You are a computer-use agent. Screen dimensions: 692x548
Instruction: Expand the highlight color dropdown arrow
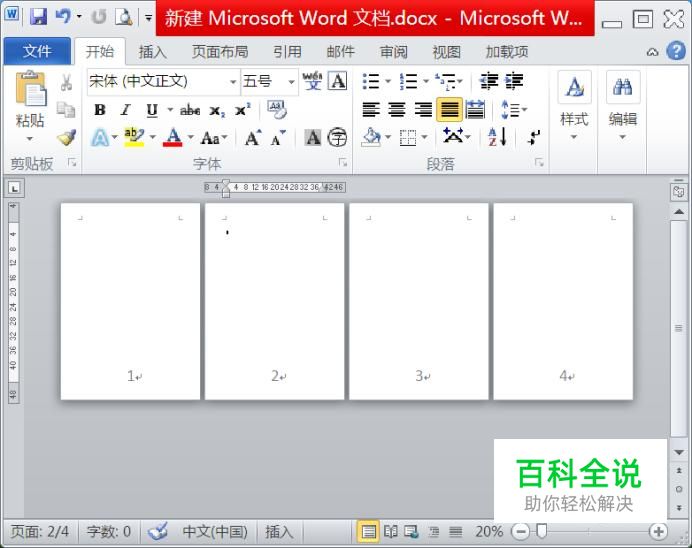(x=153, y=138)
